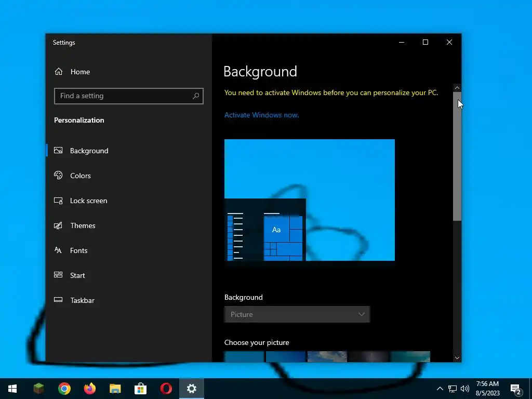Choose the third cloudy picture thumbnail
The width and height of the screenshot is (532, 399).
tap(327, 356)
